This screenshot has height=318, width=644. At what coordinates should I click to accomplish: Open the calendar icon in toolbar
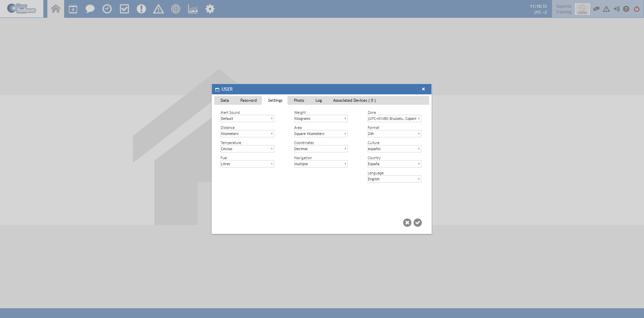pyautogui.click(x=73, y=9)
